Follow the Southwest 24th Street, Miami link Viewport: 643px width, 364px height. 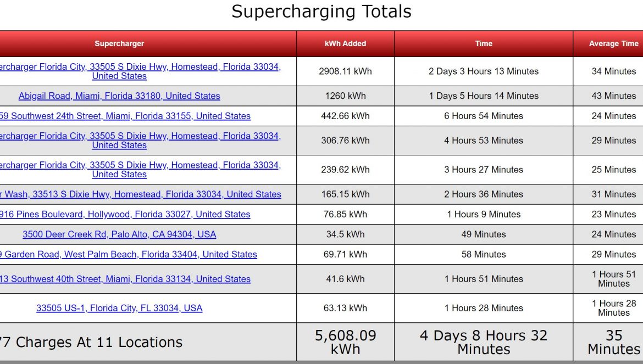[125, 116]
